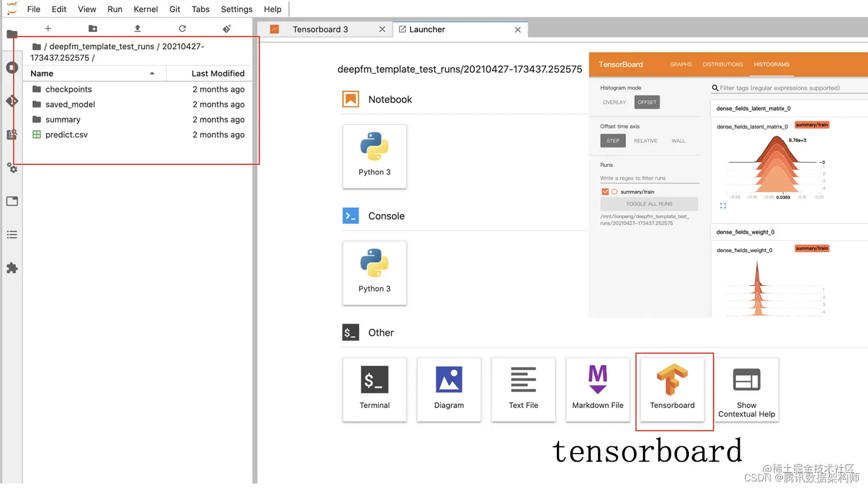Toggle the summary/train run checkbox
This screenshot has height=488, width=868.
(605, 192)
